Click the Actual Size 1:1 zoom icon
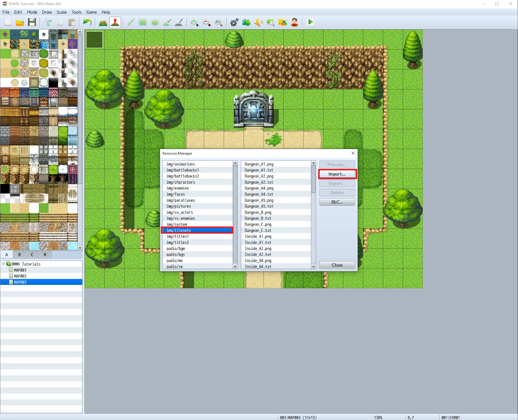The height and width of the screenshot is (420, 518). pyautogui.click(x=219, y=22)
